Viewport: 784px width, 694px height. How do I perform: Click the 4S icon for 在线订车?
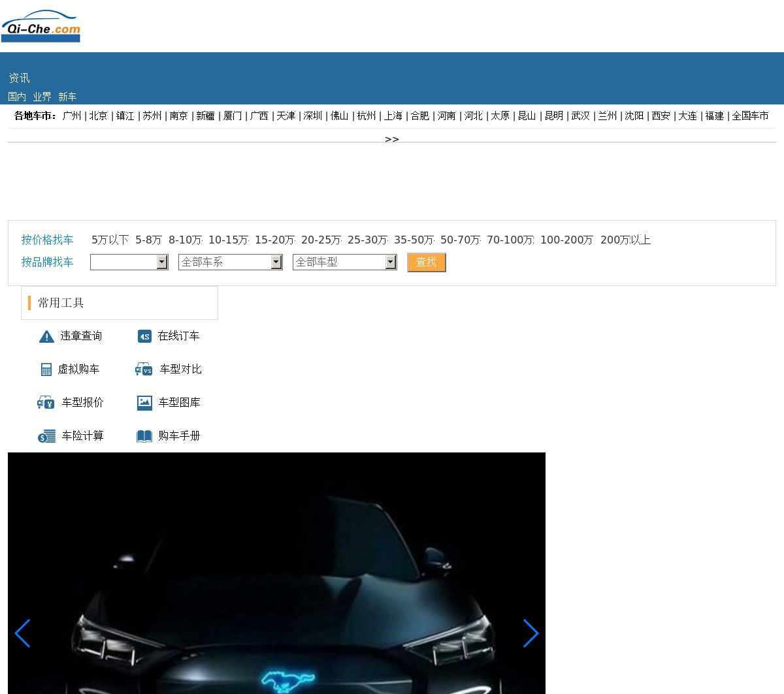click(x=144, y=336)
